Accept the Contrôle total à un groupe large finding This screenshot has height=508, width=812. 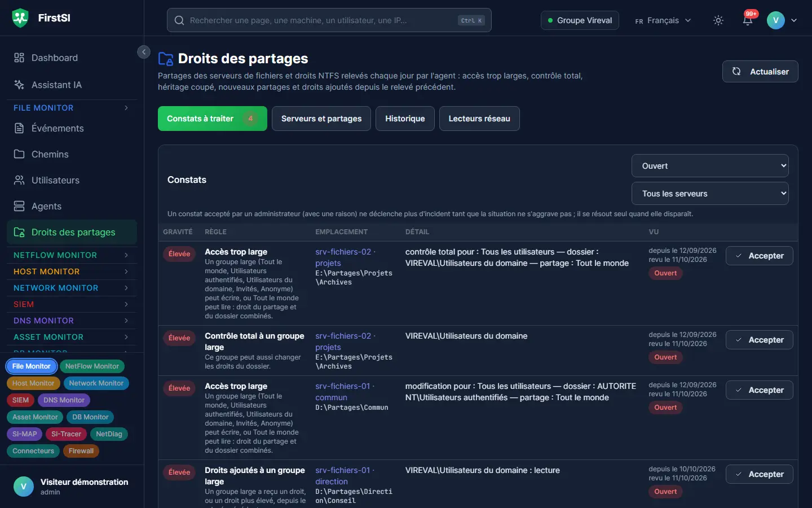tap(759, 340)
